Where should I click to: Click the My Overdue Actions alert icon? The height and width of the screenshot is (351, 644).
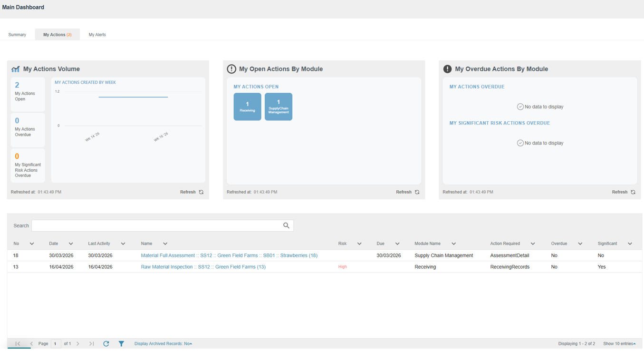click(x=447, y=69)
